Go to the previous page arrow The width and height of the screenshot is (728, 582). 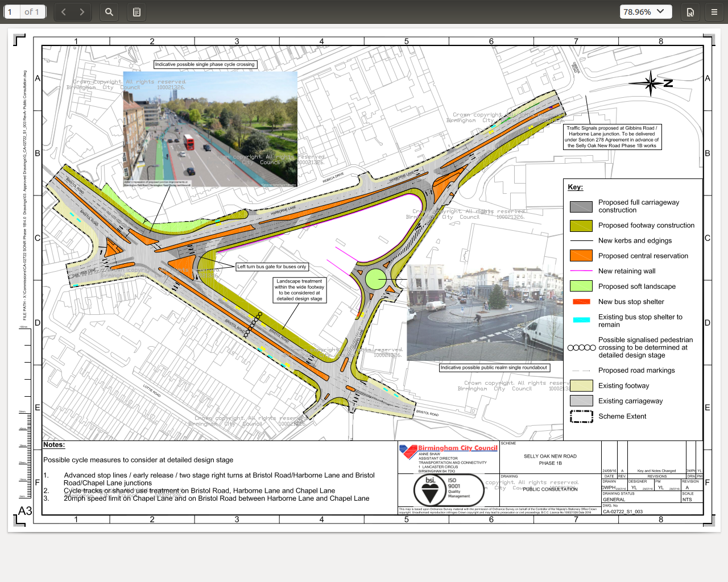click(63, 11)
